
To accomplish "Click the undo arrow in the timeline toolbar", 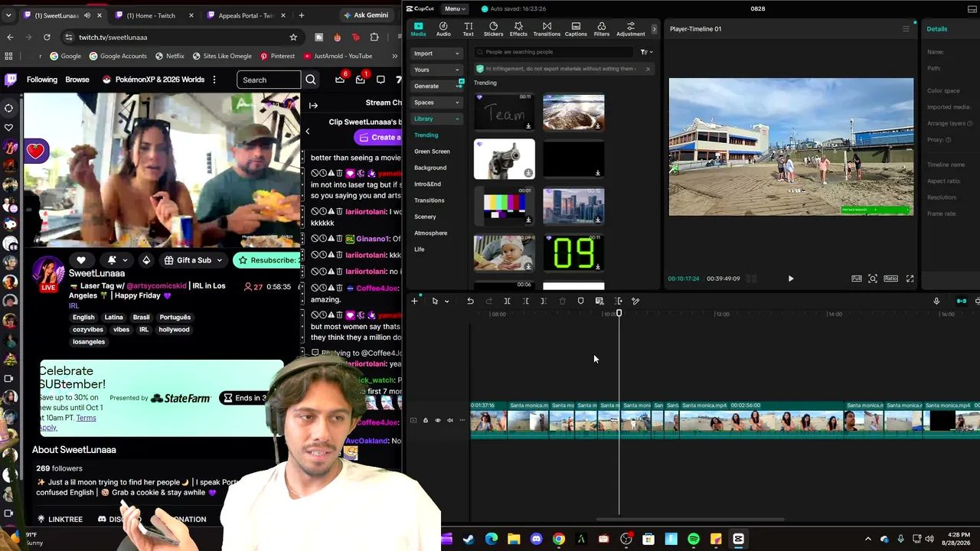I will pos(470,302).
